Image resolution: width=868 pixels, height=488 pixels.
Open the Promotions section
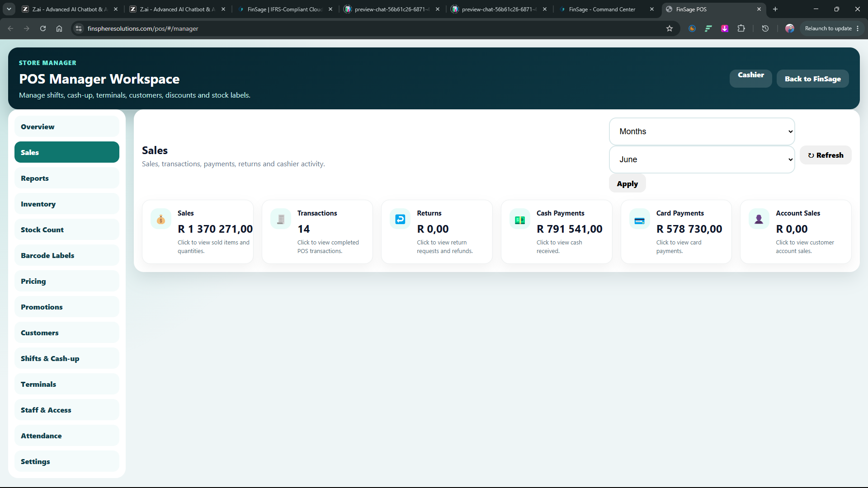tap(67, 307)
